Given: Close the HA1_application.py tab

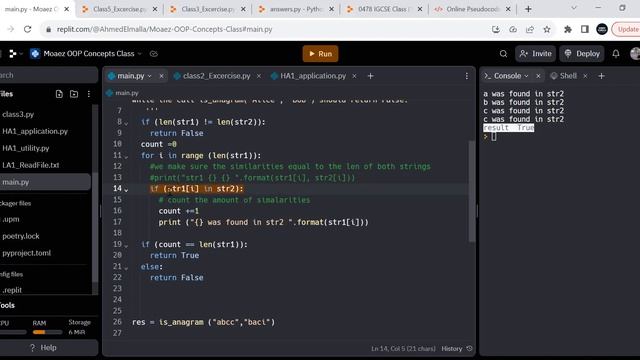Looking at the screenshot, I should tap(354, 76).
